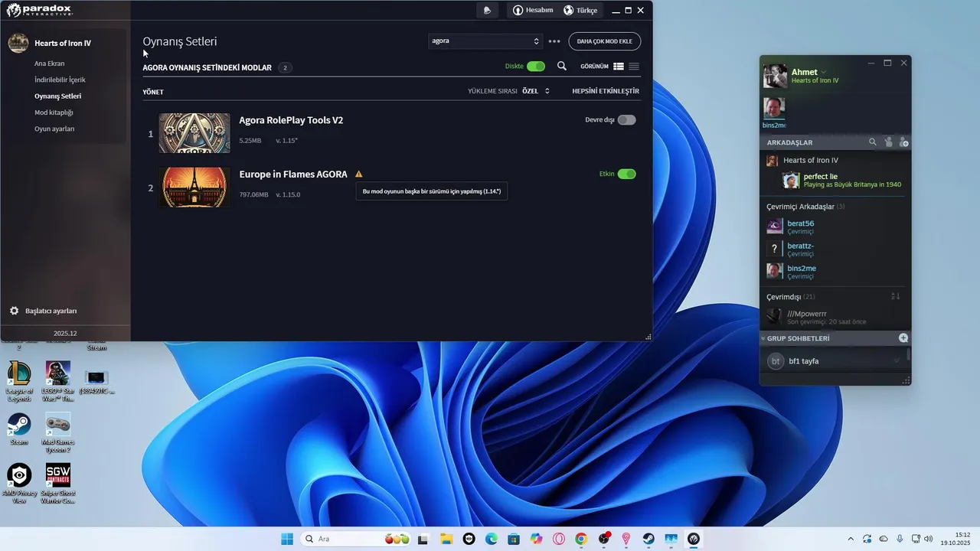The height and width of the screenshot is (551, 980).
Task: Click the Steam desktop shortcut
Action: coord(19,429)
